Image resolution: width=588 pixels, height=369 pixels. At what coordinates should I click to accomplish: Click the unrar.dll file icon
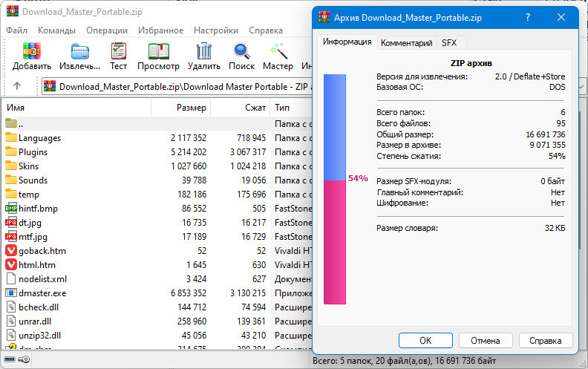[11, 321]
